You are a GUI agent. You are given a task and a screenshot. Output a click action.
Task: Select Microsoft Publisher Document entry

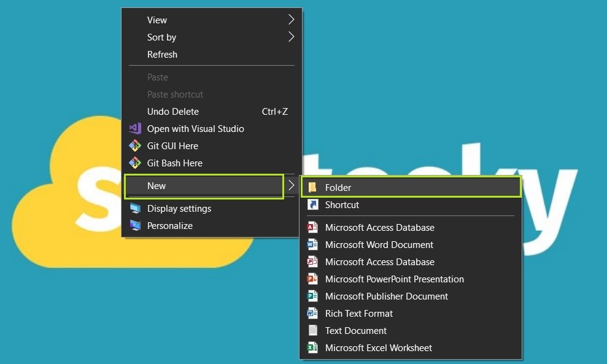click(411, 296)
